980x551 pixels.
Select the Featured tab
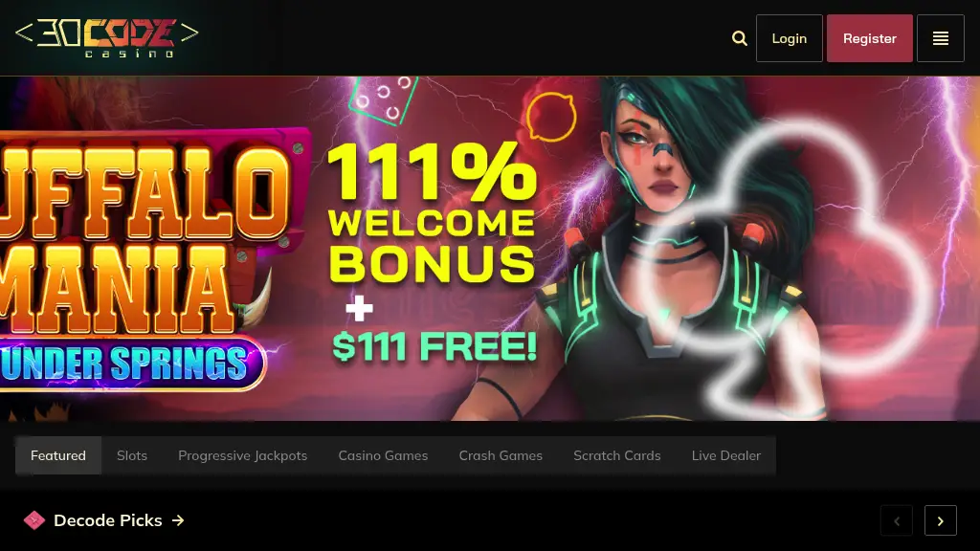click(x=58, y=455)
